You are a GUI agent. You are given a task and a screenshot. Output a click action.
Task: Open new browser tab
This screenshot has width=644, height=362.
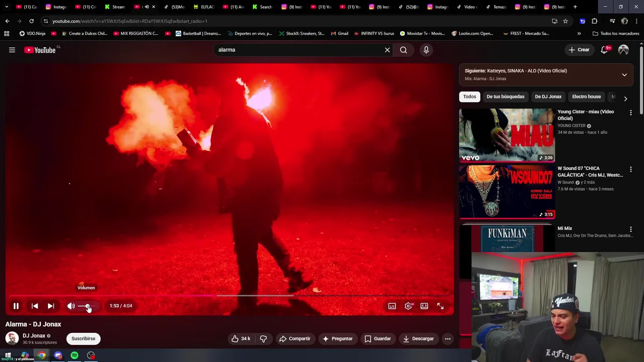click(575, 7)
